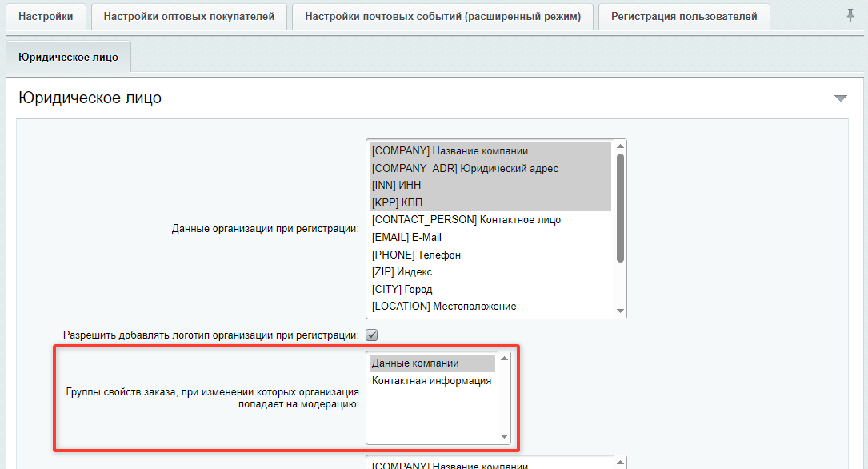Click scroll up arrow of moderation groups list
The height and width of the screenshot is (469, 868).
[x=504, y=359]
